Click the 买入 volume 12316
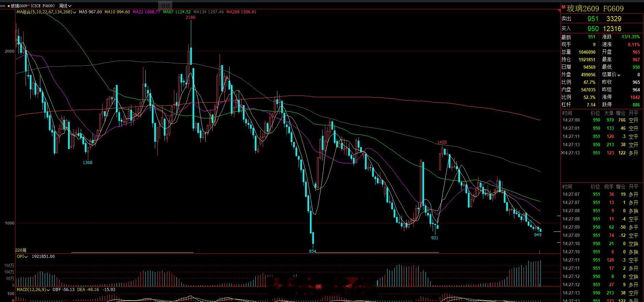The image size is (644, 302). click(612, 29)
